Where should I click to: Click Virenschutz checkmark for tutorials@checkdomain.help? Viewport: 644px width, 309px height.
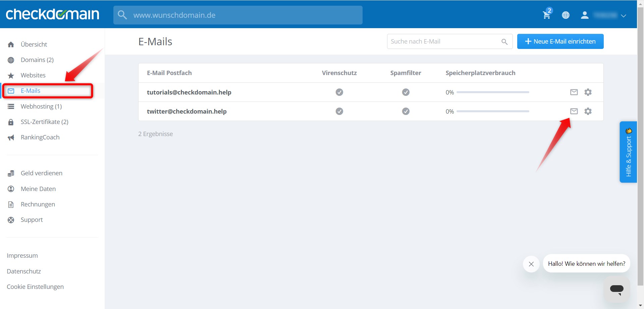point(339,92)
